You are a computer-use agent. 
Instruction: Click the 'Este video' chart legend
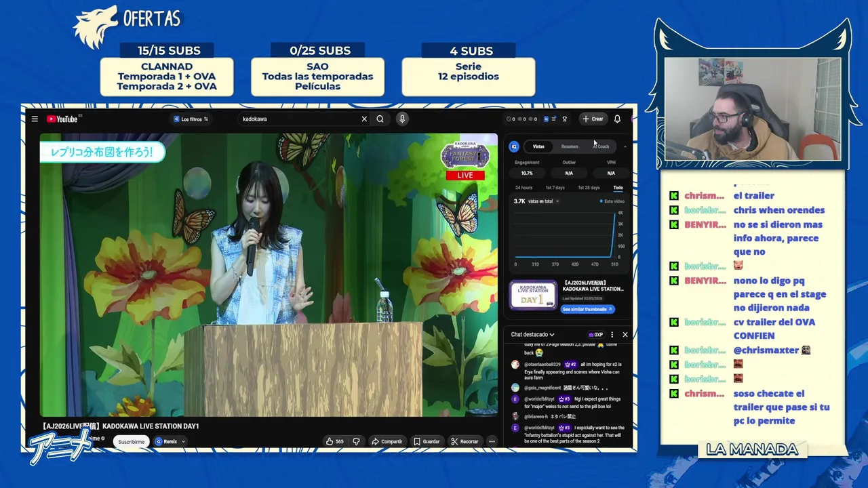(612, 201)
